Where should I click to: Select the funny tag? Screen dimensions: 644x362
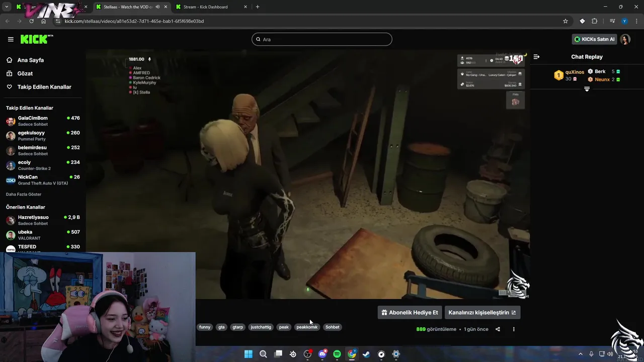205,327
